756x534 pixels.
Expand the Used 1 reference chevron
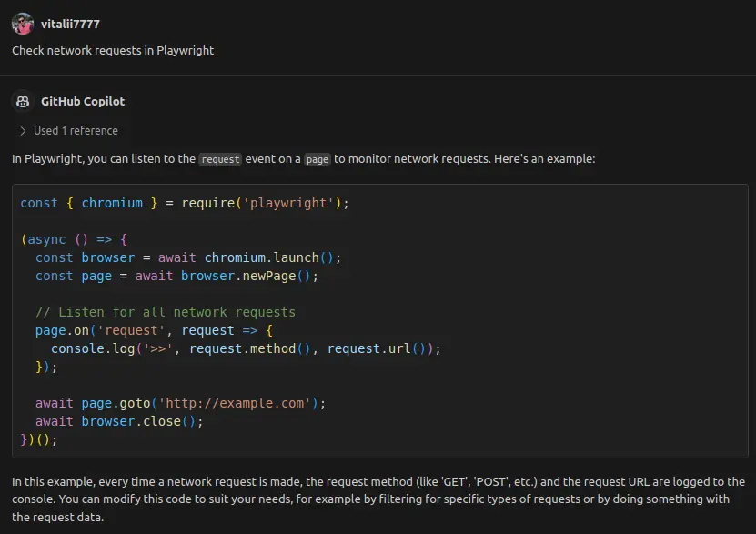[23, 131]
